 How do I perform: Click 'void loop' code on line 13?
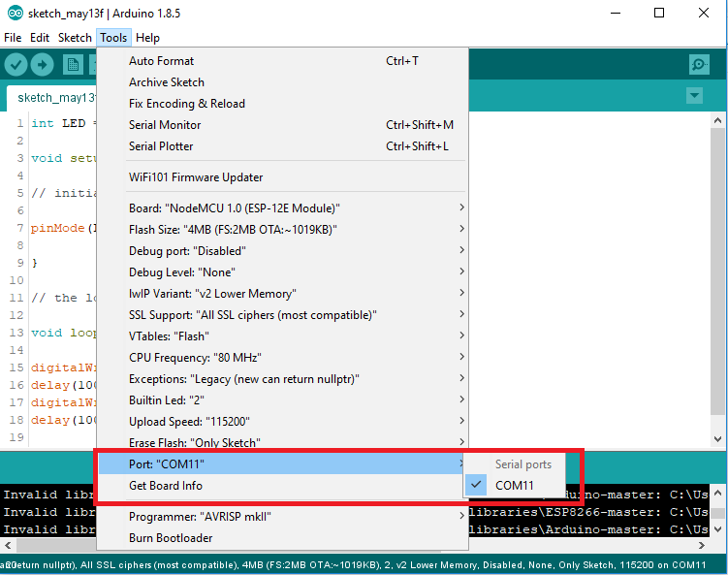pos(64,333)
